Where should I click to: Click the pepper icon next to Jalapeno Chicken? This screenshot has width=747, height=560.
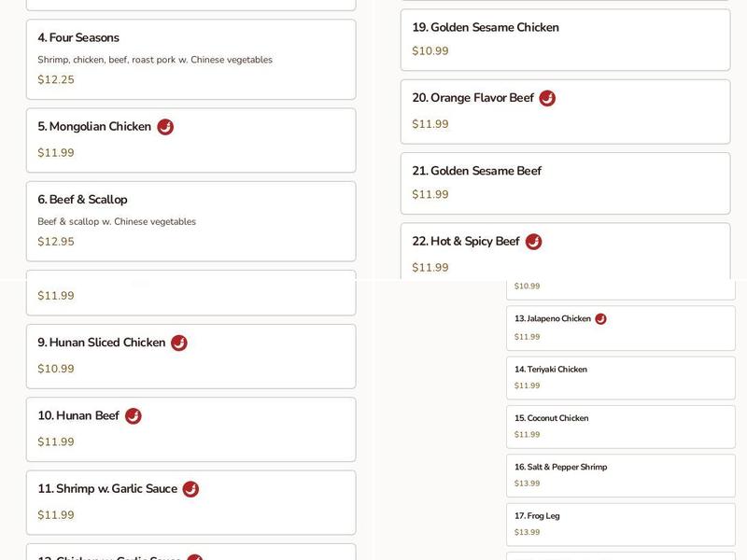tap(601, 317)
